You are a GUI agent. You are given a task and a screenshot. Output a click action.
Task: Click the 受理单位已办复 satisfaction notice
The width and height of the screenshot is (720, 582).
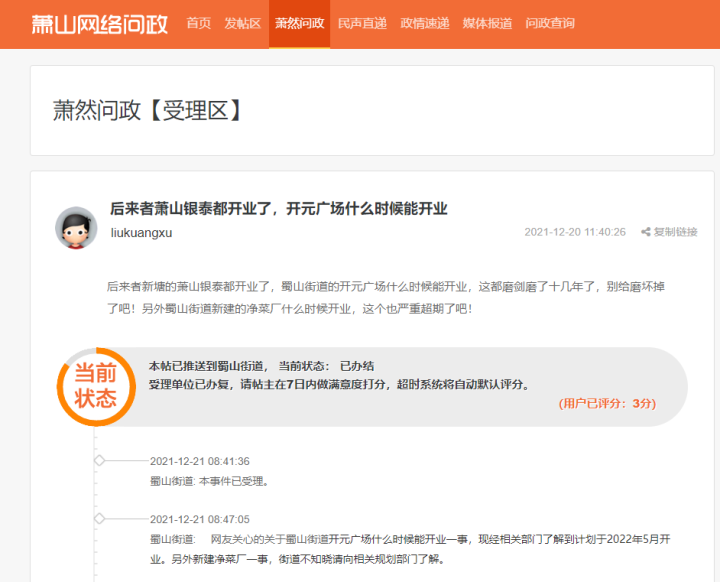coord(339,384)
